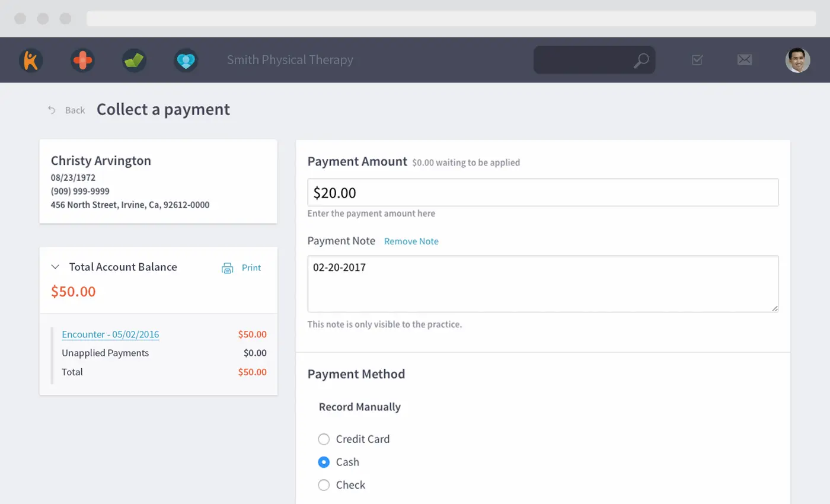830x504 pixels.
Task: Click the Remove Note link
Action: coord(411,241)
